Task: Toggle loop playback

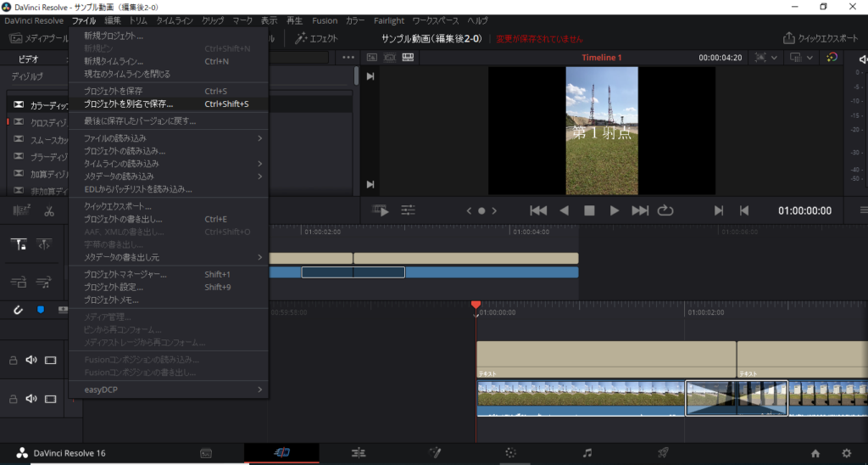Action: (665, 210)
